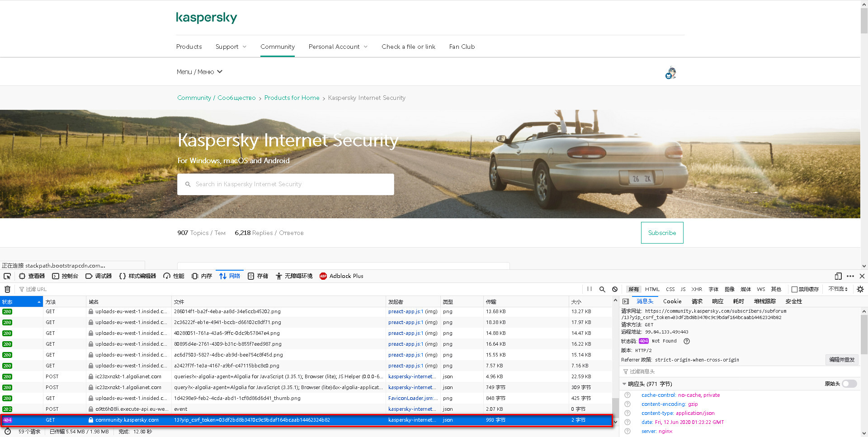Focus the 过滤 URL filter field
The image size is (868, 437).
[298, 289]
